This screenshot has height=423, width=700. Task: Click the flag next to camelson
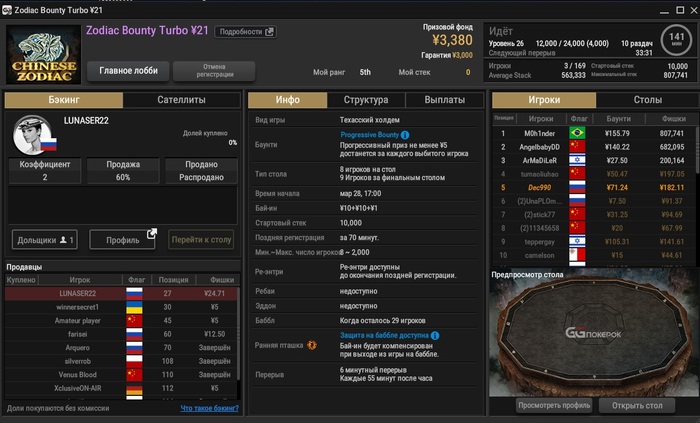(577, 255)
